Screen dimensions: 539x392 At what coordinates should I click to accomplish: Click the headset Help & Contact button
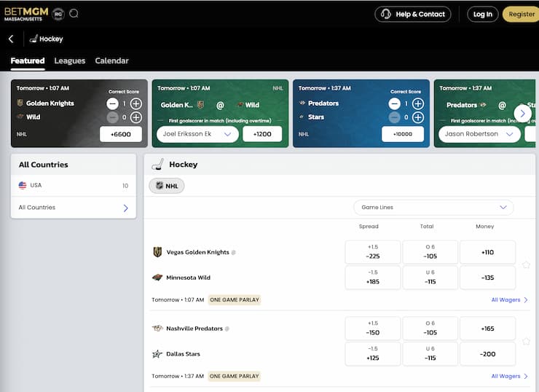click(x=413, y=14)
